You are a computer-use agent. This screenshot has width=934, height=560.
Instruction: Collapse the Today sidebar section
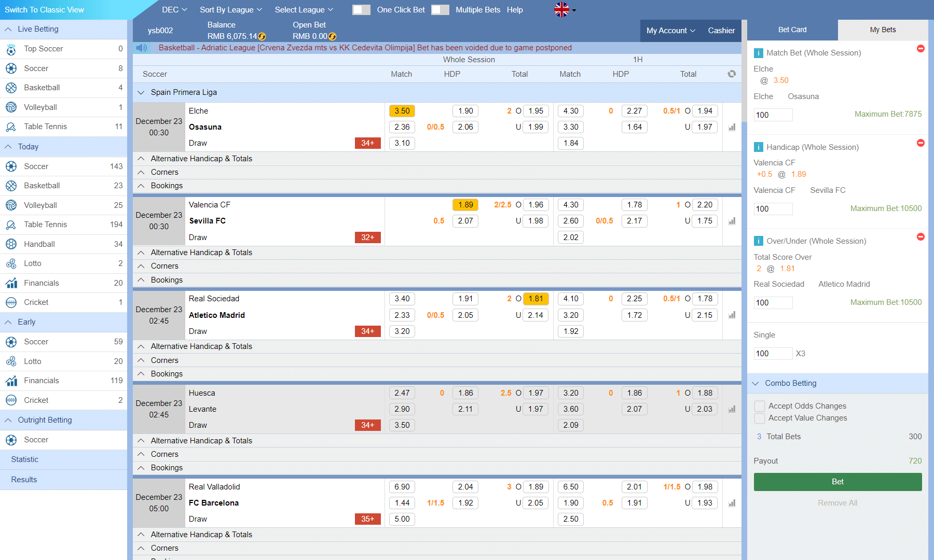pos(8,147)
